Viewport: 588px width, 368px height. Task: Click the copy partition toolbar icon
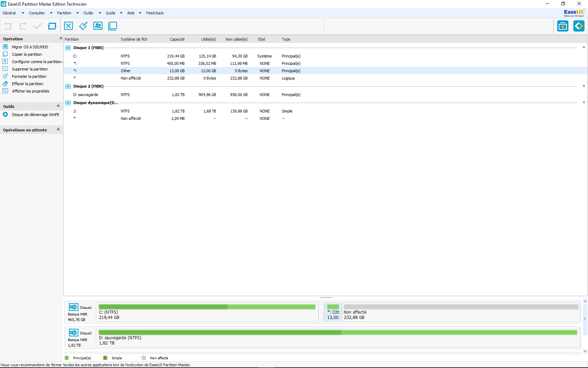pyautogui.click(x=113, y=26)
